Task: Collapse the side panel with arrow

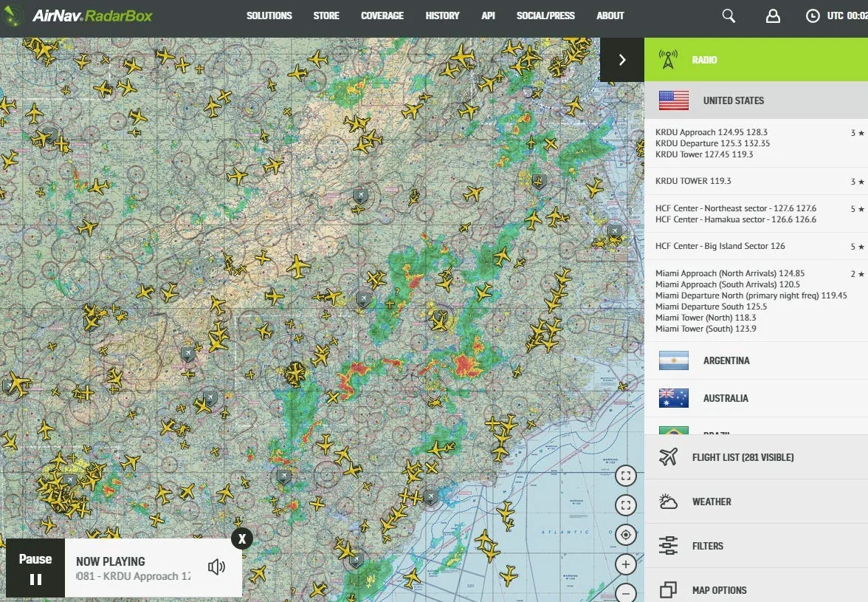Action: click(622, 60)
